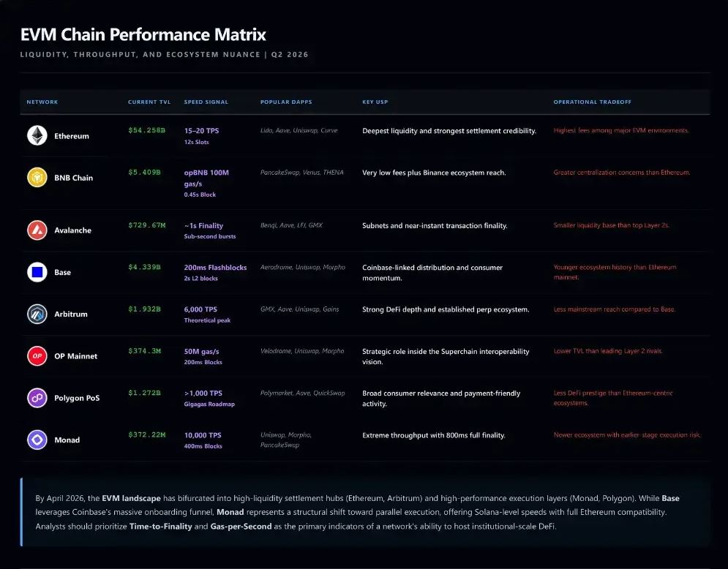Click the yellow BNB Chain logo icon
728x569 pixels.
37,177
